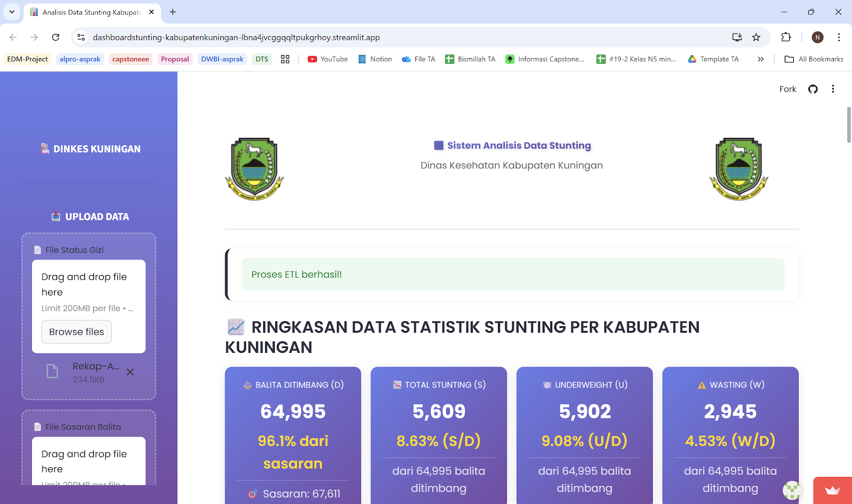Click the browser Extensions puzzle icon
The image size is (852, 504).
click(x=785, y=37)
